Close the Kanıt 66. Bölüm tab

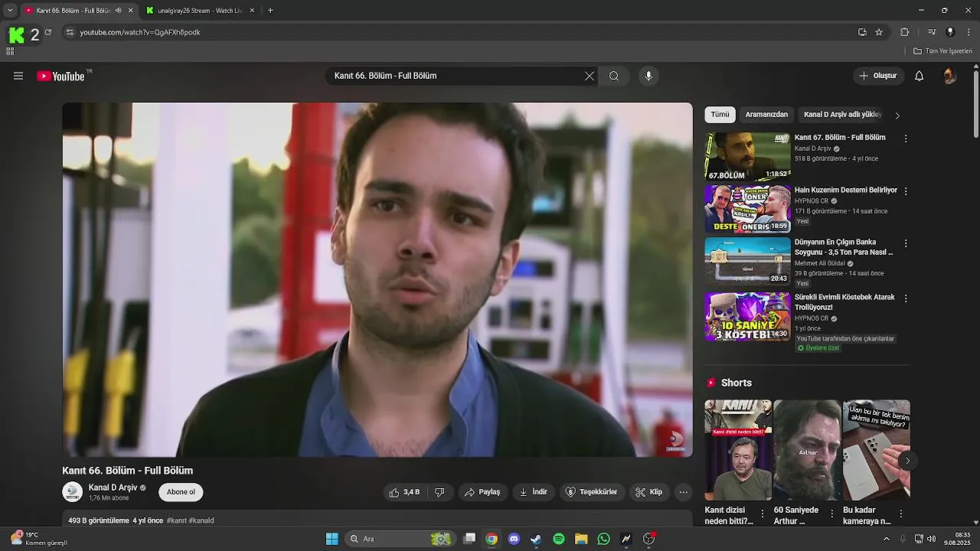(x=130, y=11)
